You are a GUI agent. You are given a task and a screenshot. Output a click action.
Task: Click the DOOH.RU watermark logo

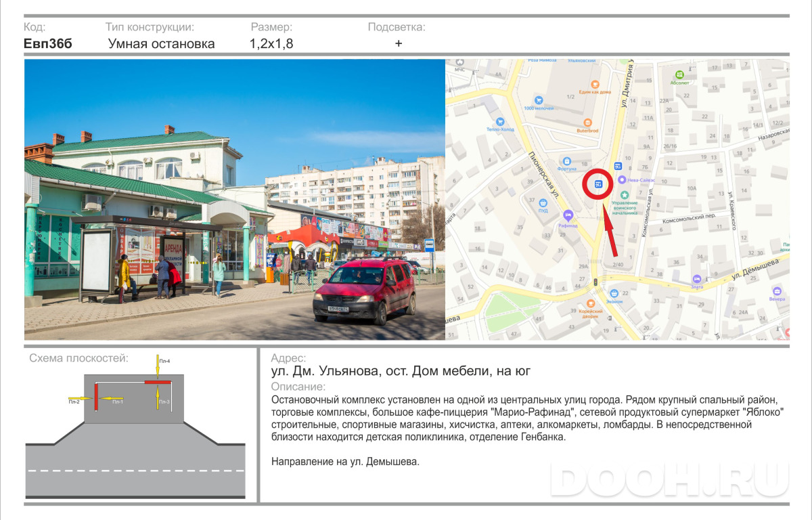point(669,480)
